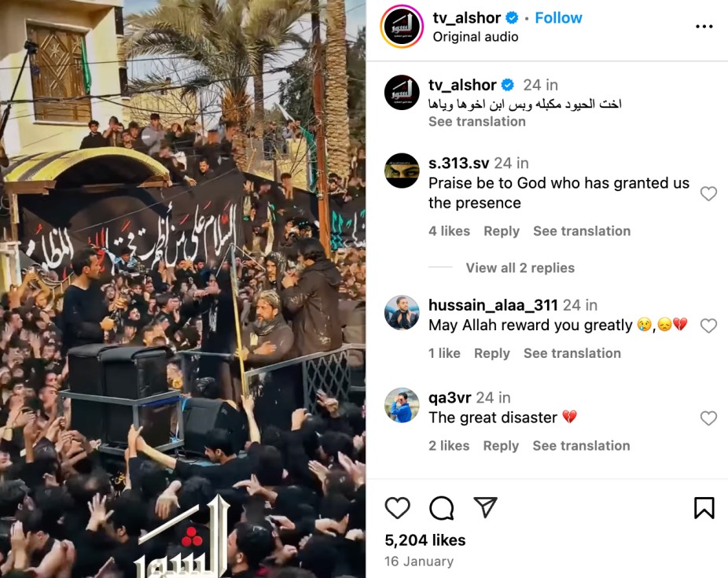
Task: Like hussain_alaa_311's comment heart
Action: (708, 326)
